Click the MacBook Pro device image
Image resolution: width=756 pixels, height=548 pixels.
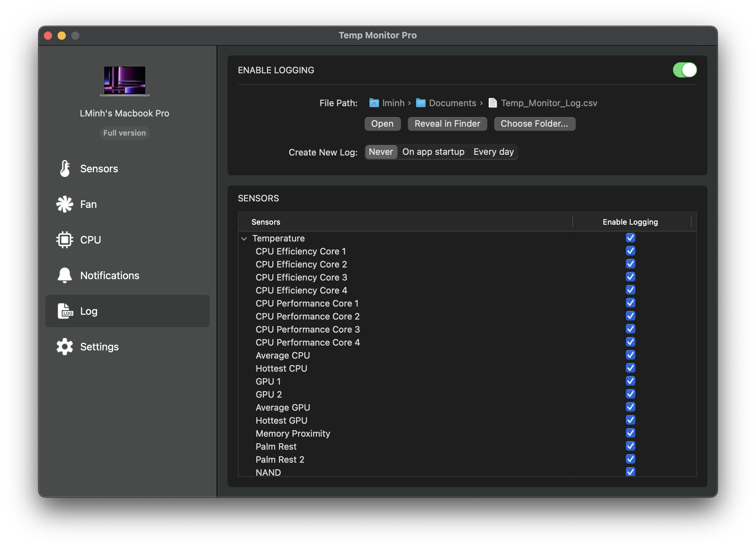point(125,81)
